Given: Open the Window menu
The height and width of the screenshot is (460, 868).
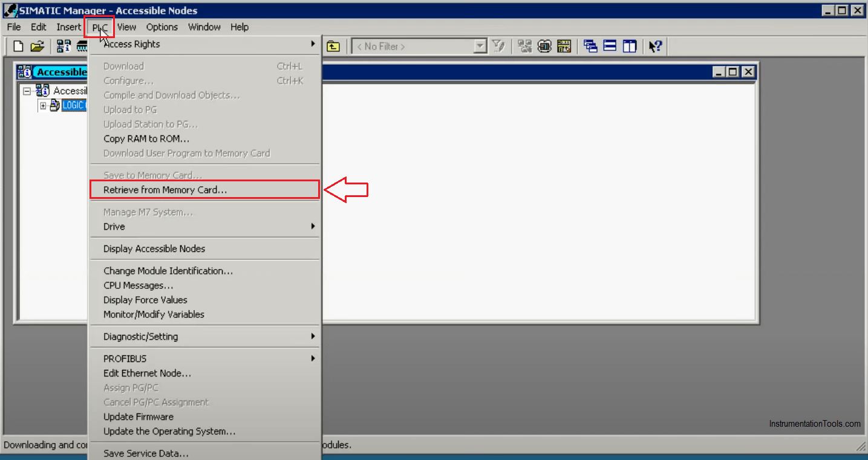Looking at the screenshot, I should coord(204,27).
